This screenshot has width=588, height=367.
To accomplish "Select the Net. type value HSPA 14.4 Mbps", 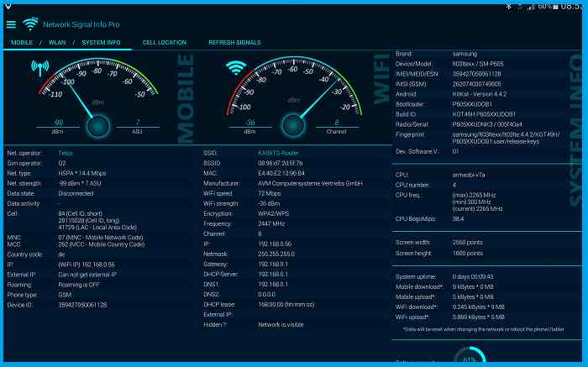I will click(82, 173).
